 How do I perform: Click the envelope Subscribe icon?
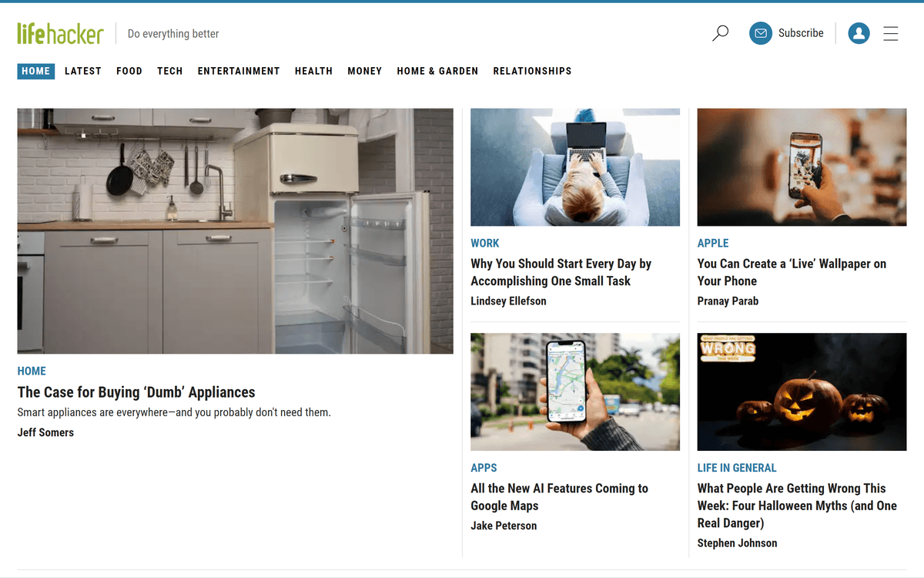(x=760, y=33)
